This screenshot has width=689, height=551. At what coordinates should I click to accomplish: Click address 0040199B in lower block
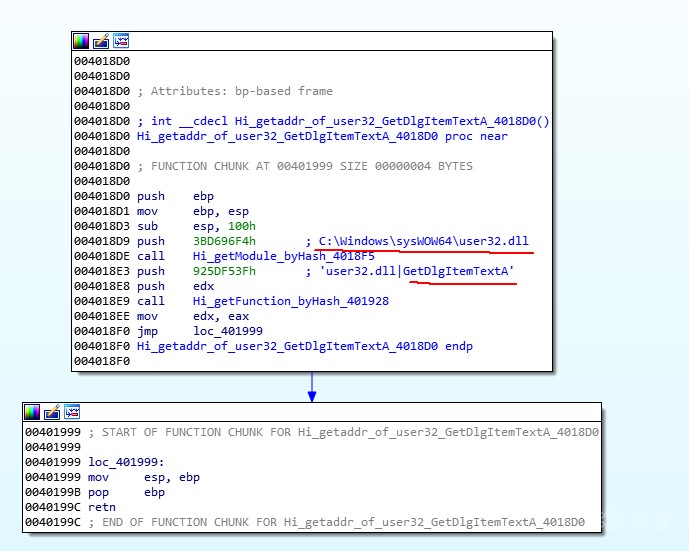pyautogui.click(x=53, y=492)
